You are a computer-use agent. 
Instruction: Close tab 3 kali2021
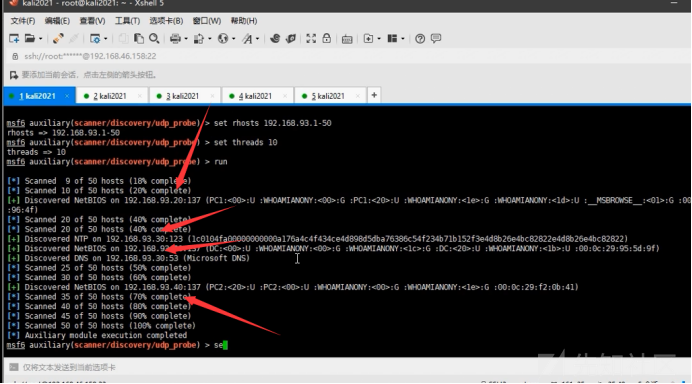coord(212,96)
